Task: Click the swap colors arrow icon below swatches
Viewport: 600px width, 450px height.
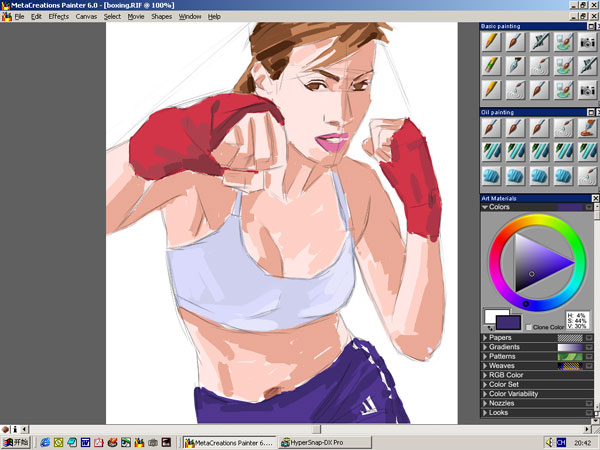Action: click(x=489, y=327)
